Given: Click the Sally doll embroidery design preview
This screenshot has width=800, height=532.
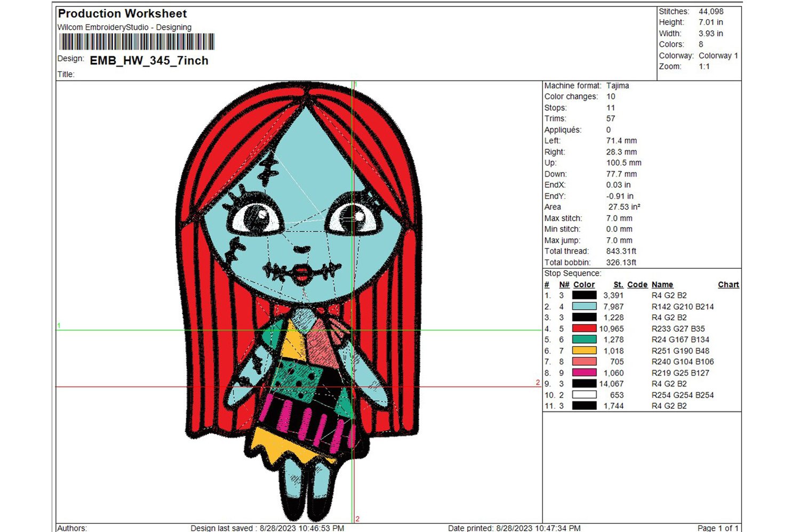Looking at the screenshot, I should coord(299,301).
